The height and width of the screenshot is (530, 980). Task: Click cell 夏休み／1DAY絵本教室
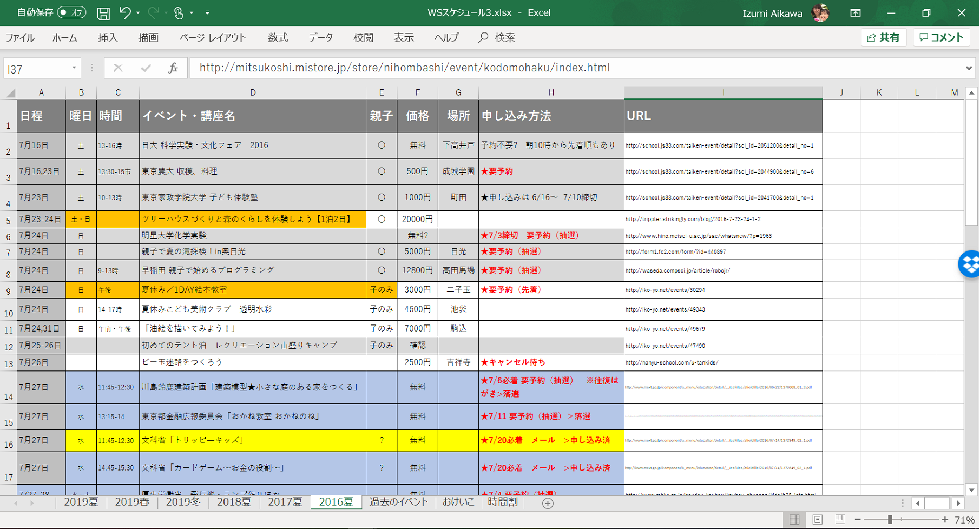click(253, 290)
